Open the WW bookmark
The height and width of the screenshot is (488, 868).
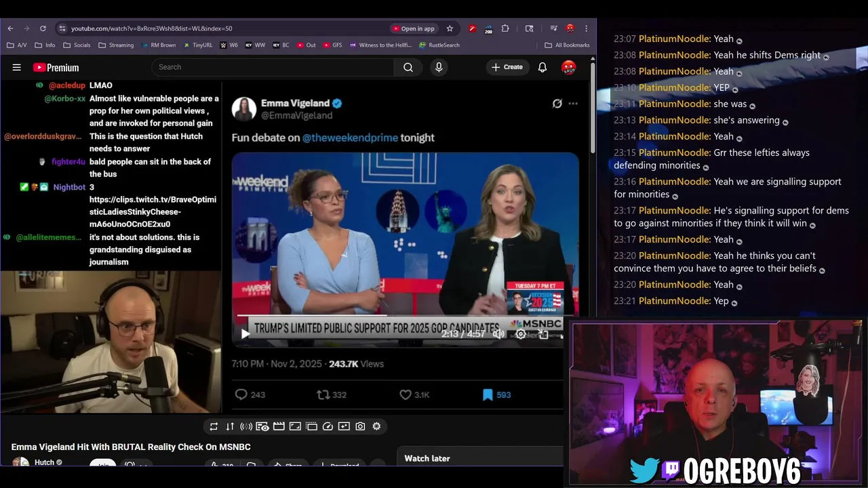255,45
